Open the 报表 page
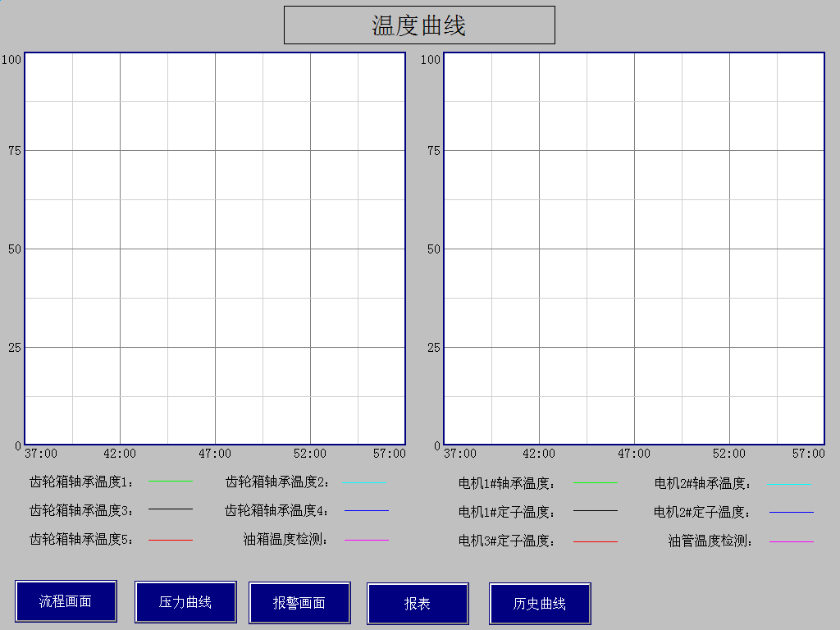This screenshot has width=840, height=630. (x=418, y=604)
